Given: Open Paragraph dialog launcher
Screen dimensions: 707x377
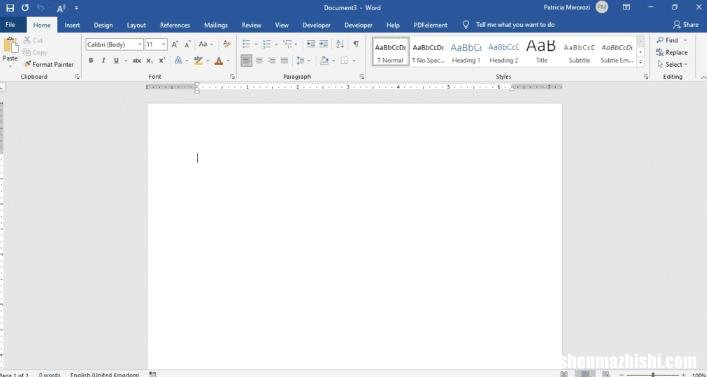Looking at the screenshot, I should point(362,77).
